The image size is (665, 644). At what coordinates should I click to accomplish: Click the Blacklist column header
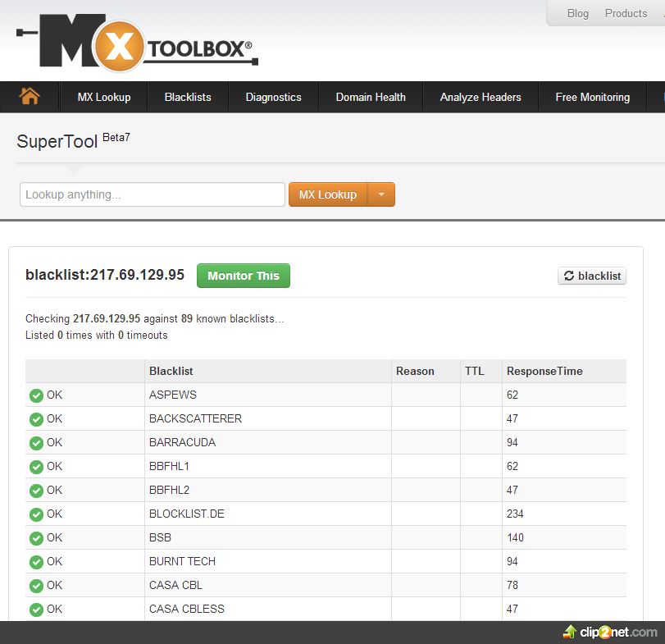tap(171, 371)
